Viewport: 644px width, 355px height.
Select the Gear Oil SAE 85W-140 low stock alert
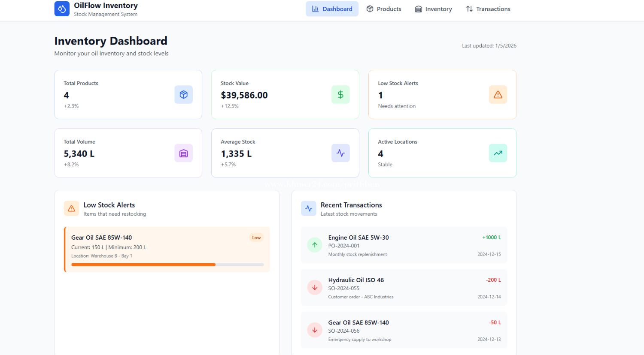click(101, 238)
